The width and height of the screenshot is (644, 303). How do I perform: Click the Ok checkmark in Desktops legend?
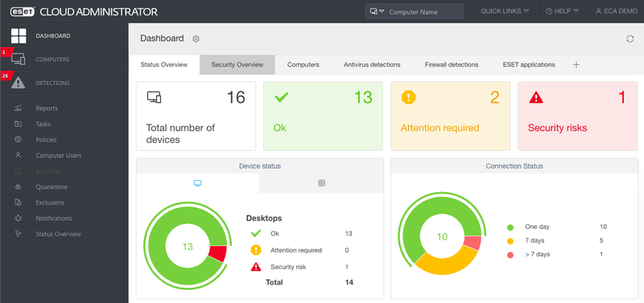(x=256, y=234)
